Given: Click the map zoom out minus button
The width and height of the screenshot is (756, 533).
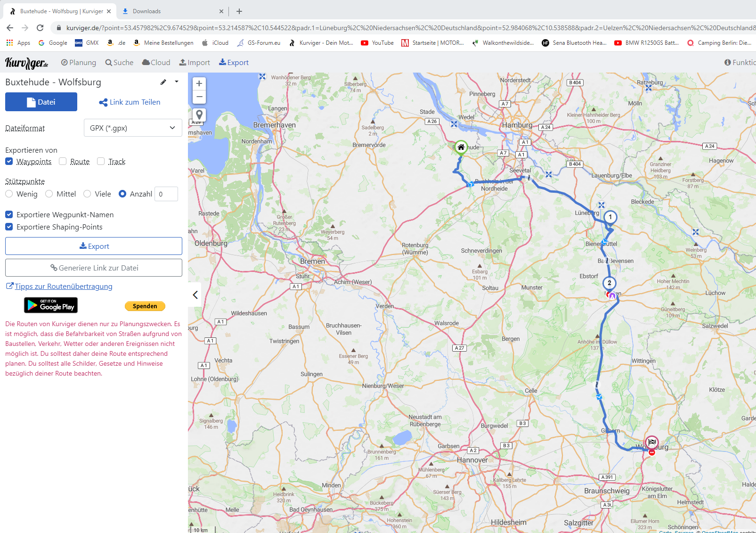Looking at the screenshot, I should point(199,97).
